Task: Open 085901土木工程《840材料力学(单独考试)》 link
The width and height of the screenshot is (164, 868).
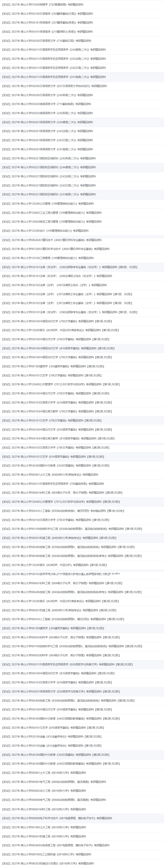Action: 50,474
